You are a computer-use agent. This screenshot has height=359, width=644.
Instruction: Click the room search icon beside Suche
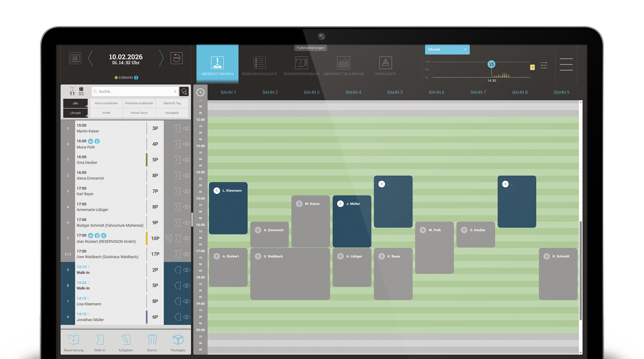pyautogui.click(x=184, y=92)
